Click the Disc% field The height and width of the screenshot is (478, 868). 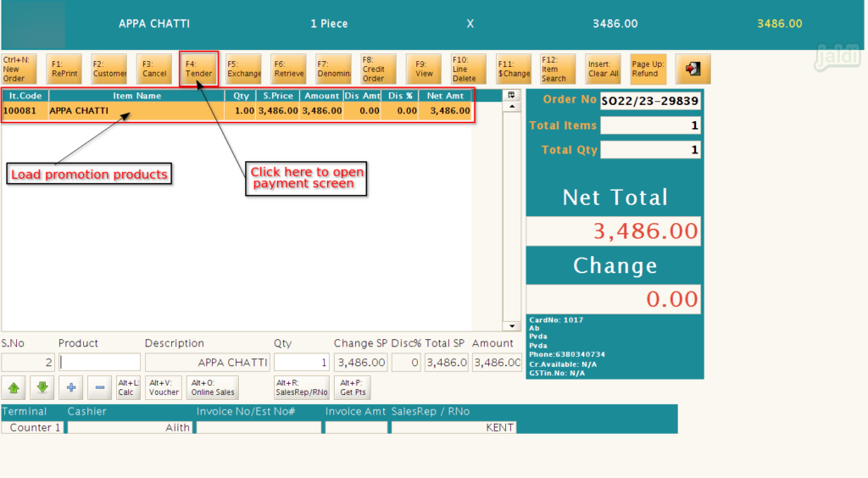click(406, 363)
